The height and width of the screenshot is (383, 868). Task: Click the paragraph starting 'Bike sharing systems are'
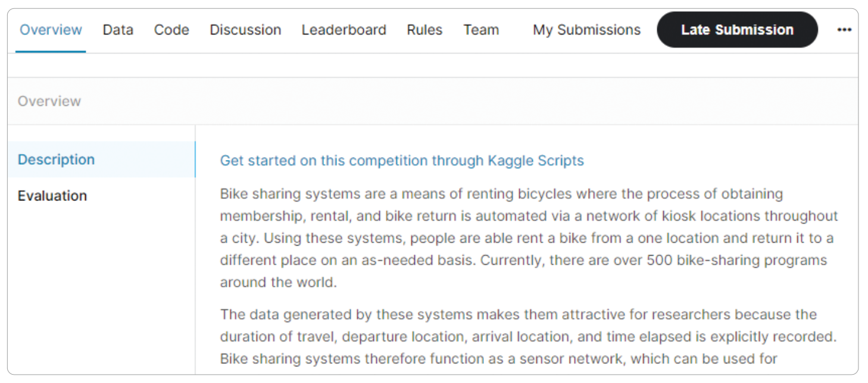tap(529, 238)
